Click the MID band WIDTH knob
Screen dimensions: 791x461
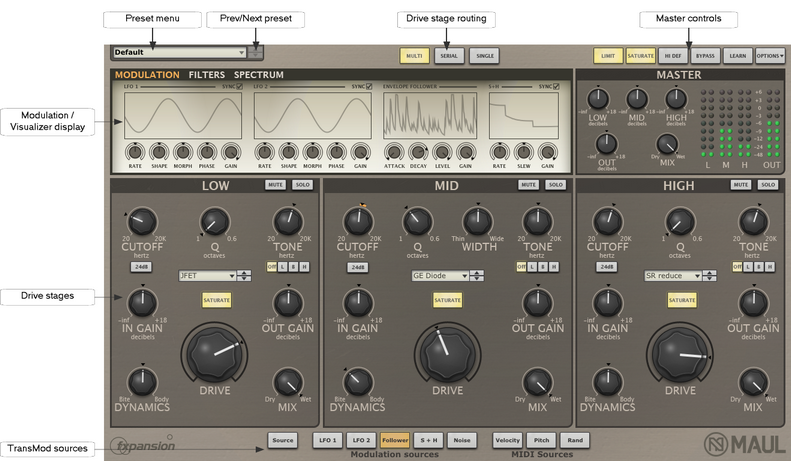click(477, 221)
